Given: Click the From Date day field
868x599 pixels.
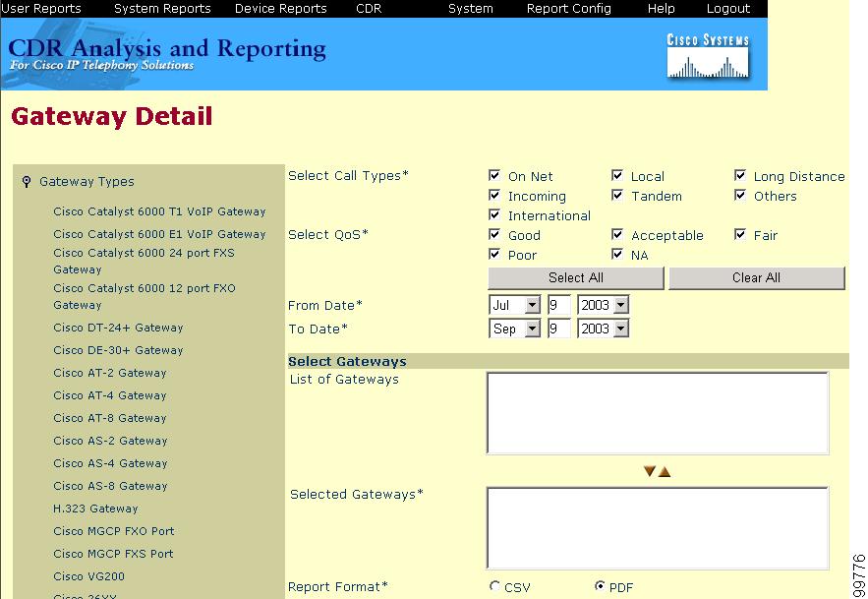Looking at the screenshot, I should coord(558,305).
